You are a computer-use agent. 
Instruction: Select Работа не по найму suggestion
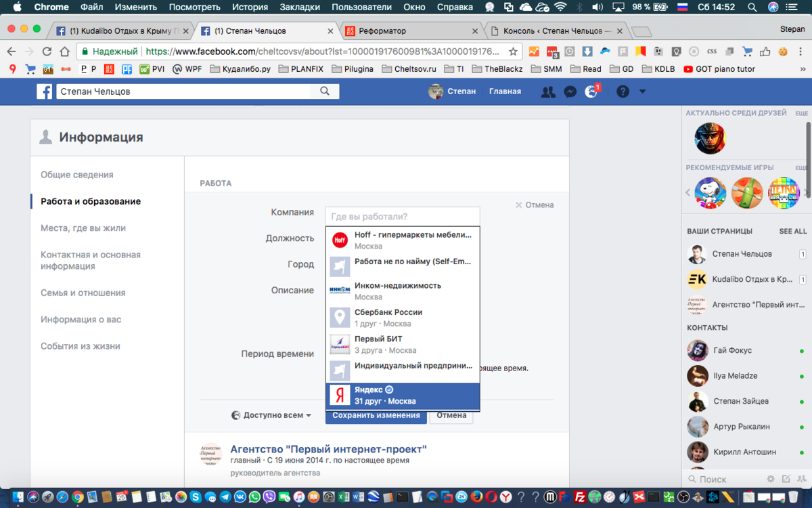click(x=403, y=266)
